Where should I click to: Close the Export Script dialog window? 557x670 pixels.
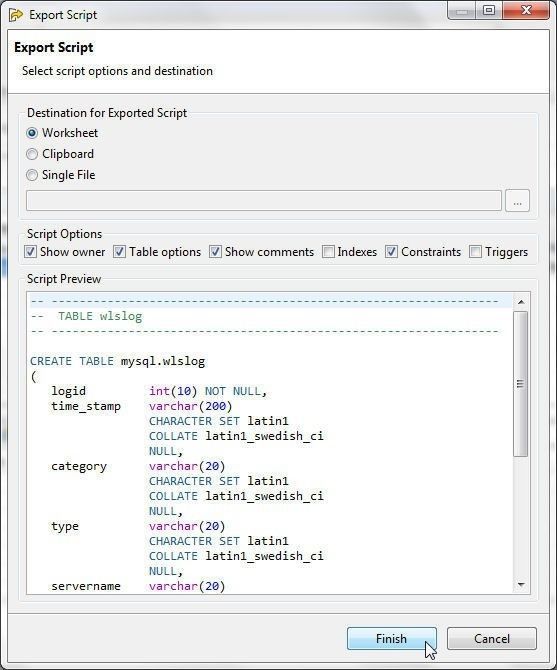pos(526,10)
